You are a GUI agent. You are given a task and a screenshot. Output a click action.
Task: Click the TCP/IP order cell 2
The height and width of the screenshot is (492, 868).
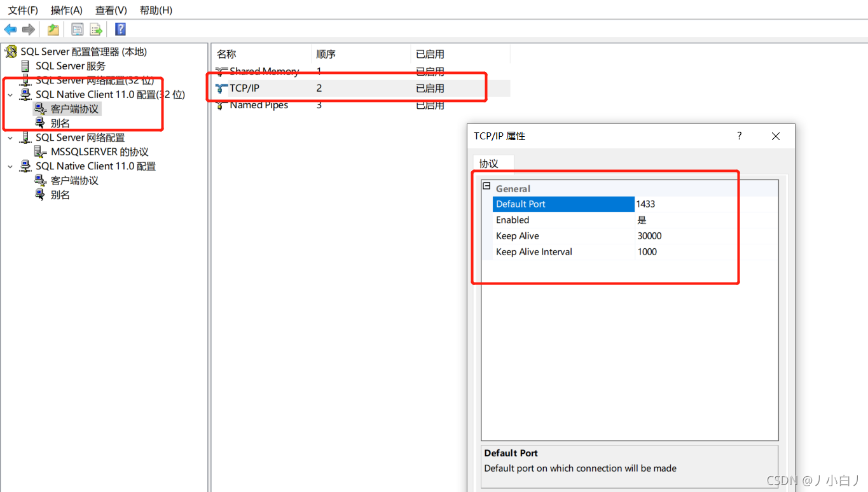coord(319,88)
